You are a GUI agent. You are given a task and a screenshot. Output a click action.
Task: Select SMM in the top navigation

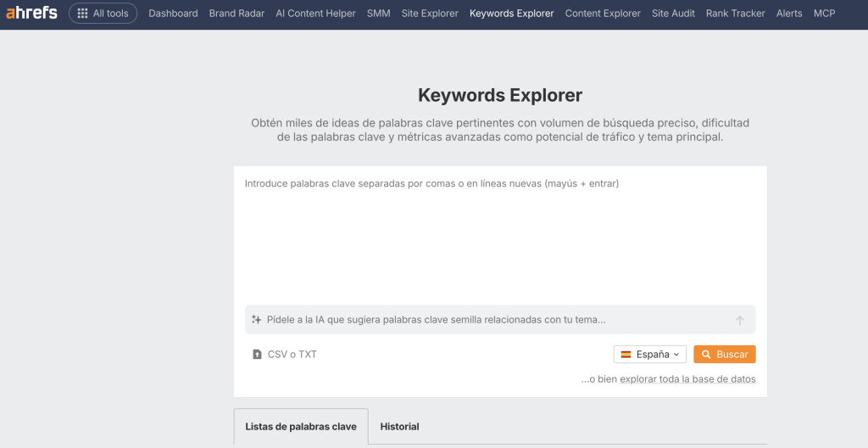[x=379, y=14]
